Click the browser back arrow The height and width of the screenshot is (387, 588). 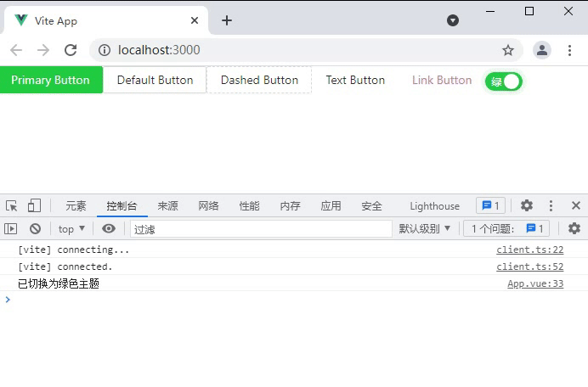pyautogui.click(x=16, y=50)
